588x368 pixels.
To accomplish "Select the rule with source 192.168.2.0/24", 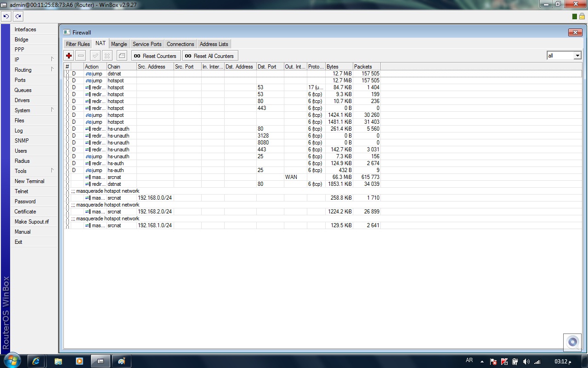I will (223, 212).
